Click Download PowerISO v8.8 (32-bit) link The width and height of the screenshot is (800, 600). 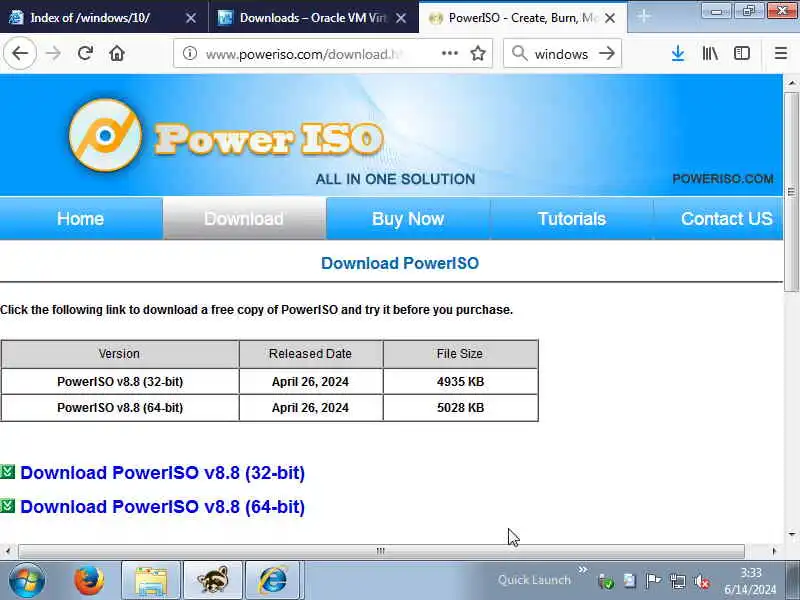point(162,472)
